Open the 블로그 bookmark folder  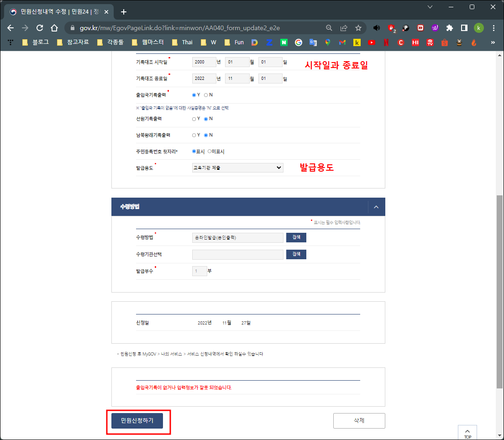36,42
